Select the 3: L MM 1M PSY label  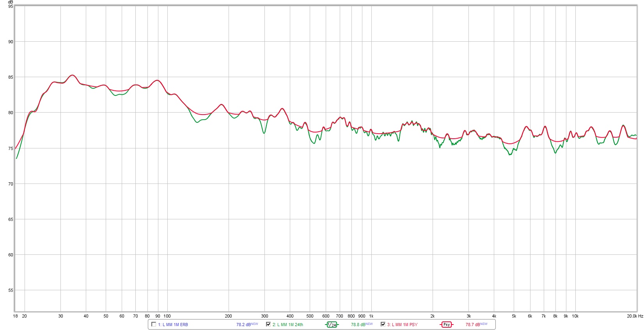(x=403, y=325)
